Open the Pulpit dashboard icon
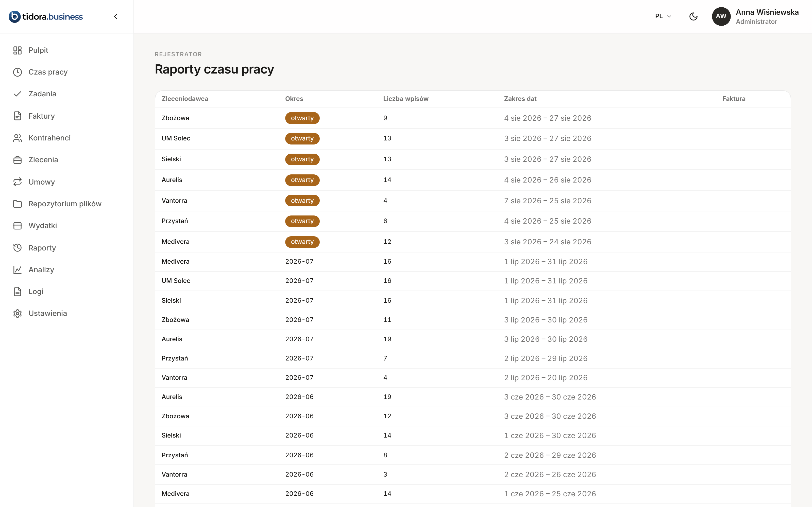812x507 pixels. 18,50
